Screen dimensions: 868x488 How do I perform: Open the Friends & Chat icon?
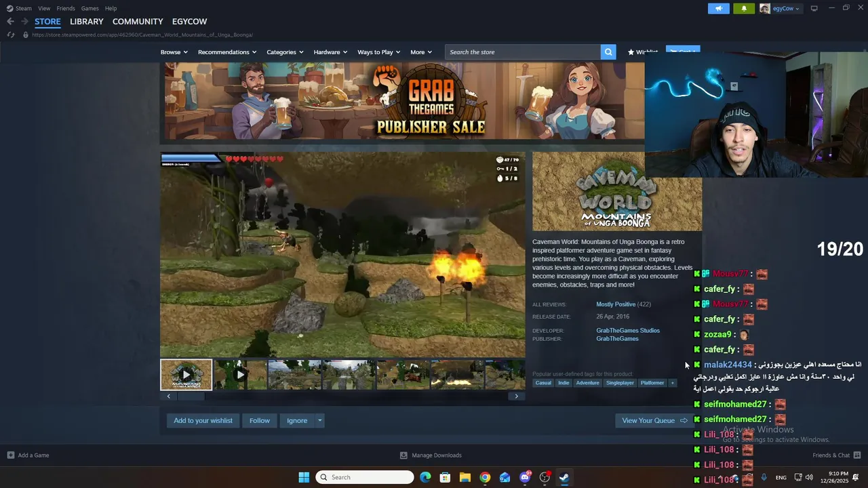click(857, 455)
